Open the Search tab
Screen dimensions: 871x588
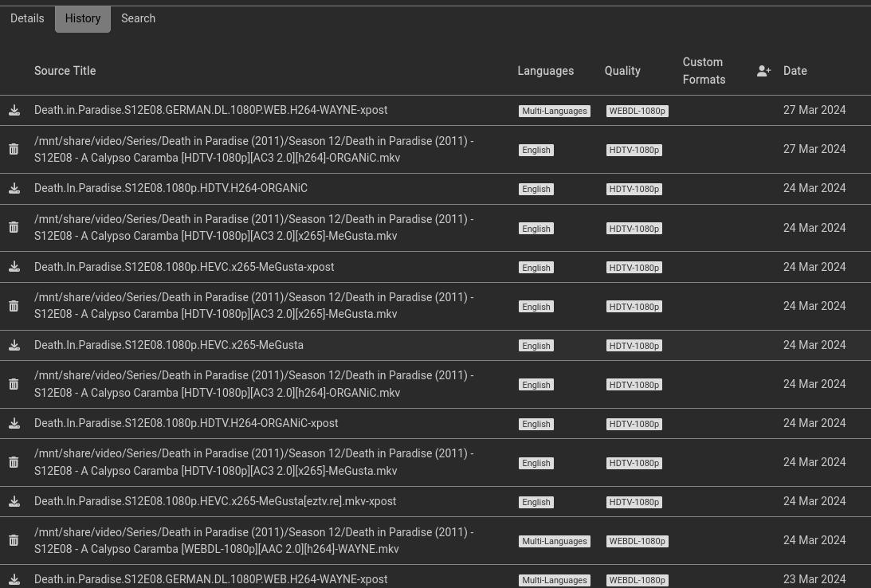pyautogui.click(x=138, y=18)
